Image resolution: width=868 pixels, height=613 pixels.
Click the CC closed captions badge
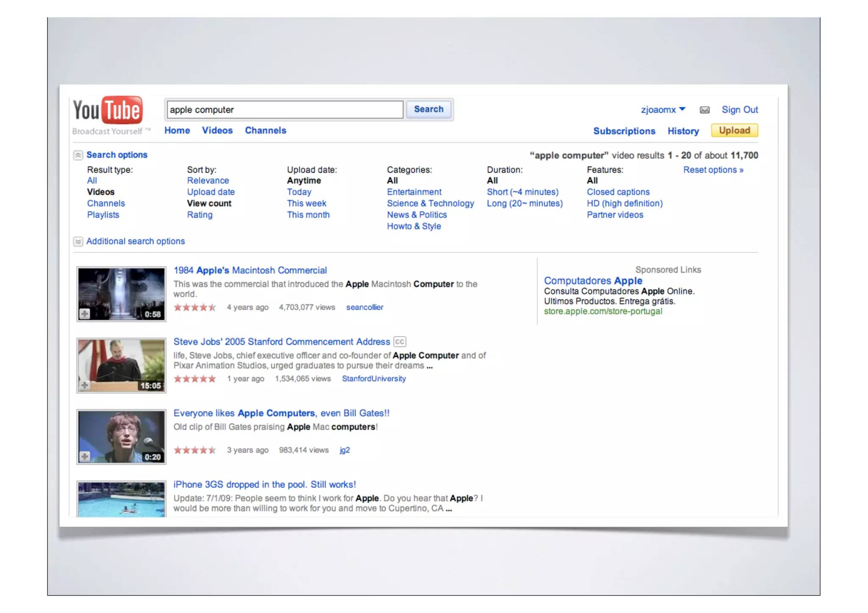399,342
